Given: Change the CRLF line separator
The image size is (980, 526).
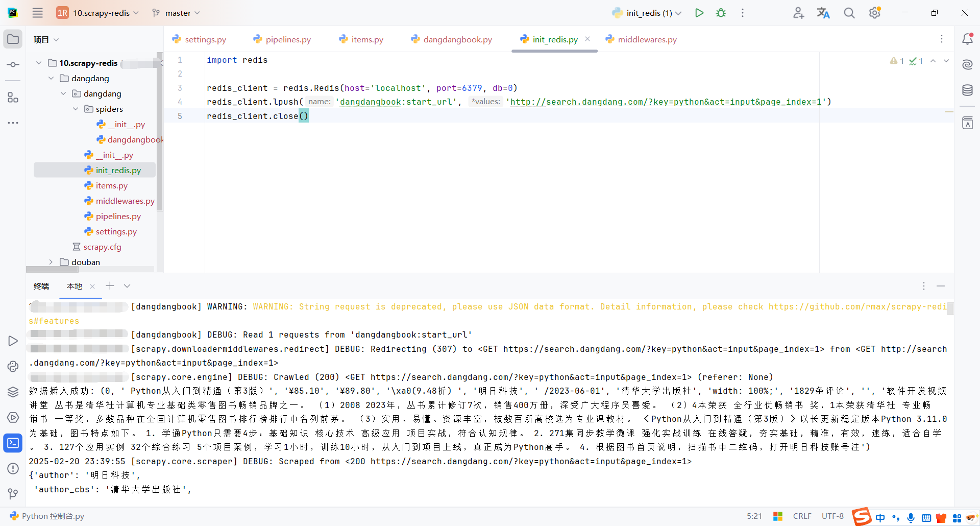Looking at the screenshot, I should tap(802, 516).
